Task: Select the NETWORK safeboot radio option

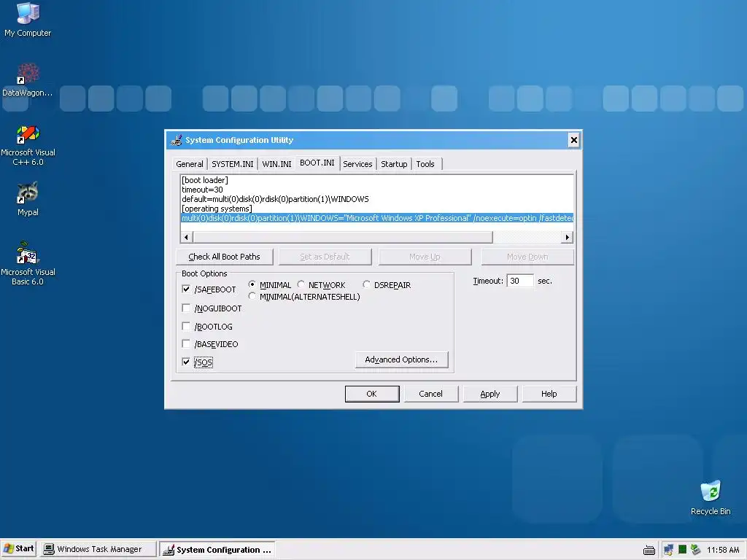Action: [x=301, y=284]
